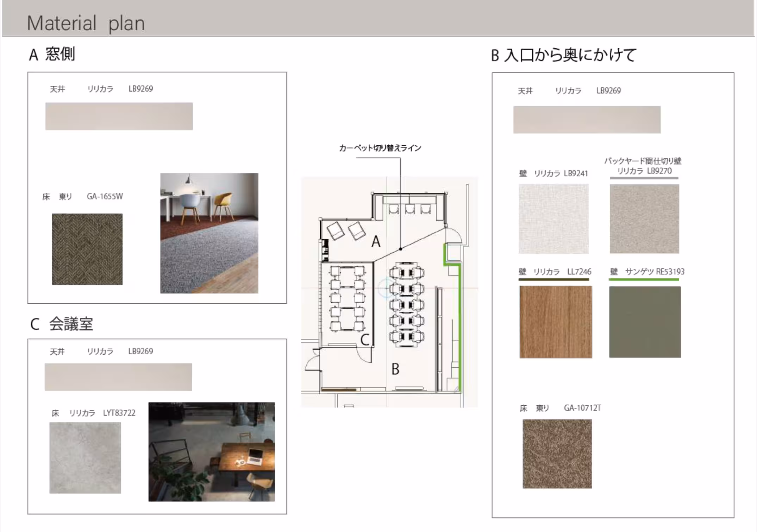Click the GA-10712T brown carpet swatch
757x532 pixels.
click(x=557, y=454)
